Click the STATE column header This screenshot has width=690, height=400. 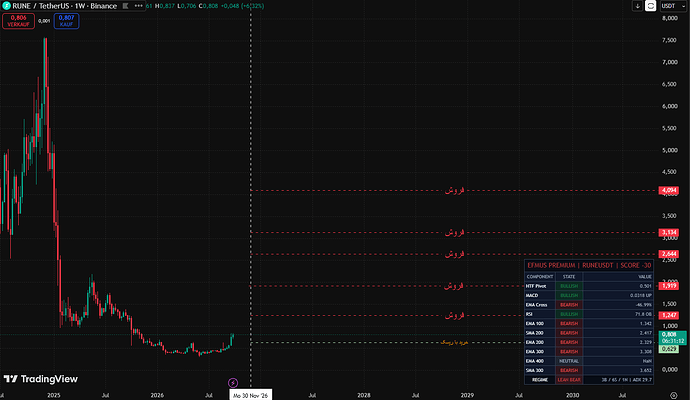coord(569,277)
